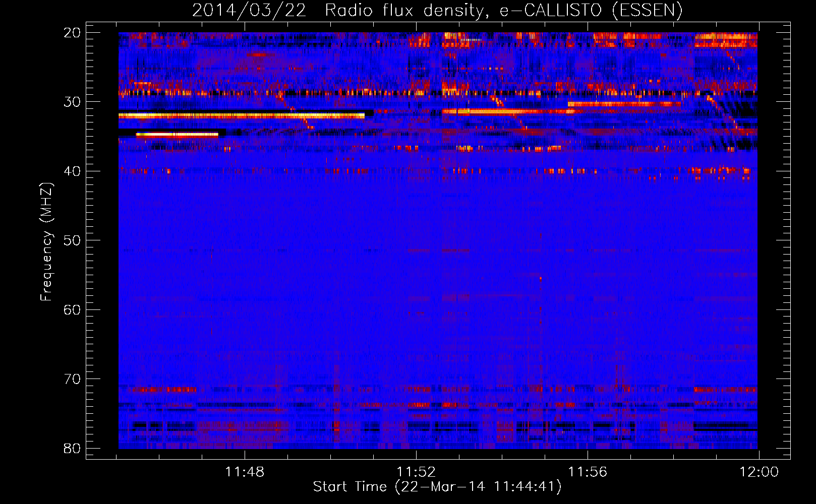Click the 'Start Time (22-Mar-14 11:44:41)' label
The height and width of the screenshot is (504, 816).
tap(437, 487)
